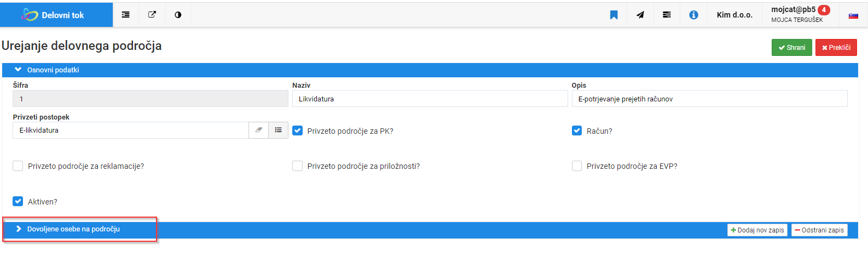Click the open-in-new-window icon
Screen dimensions: 868x261
[x=152, y=15]
